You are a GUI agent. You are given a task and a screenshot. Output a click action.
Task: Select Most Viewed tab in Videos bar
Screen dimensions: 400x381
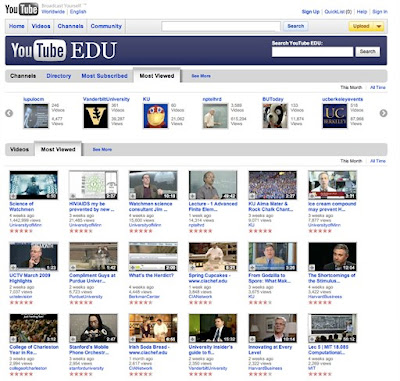[58, 149]
